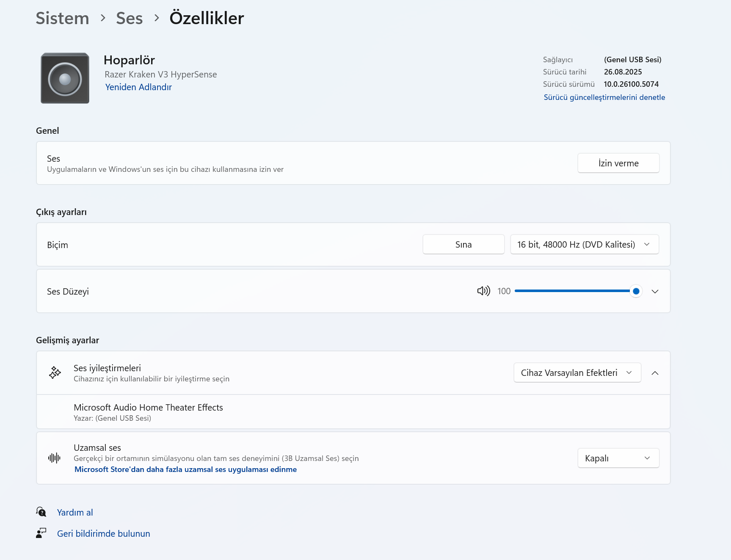Click the volume value 100
The height and width of the screenshot is (560, 731).
[504, 291]
